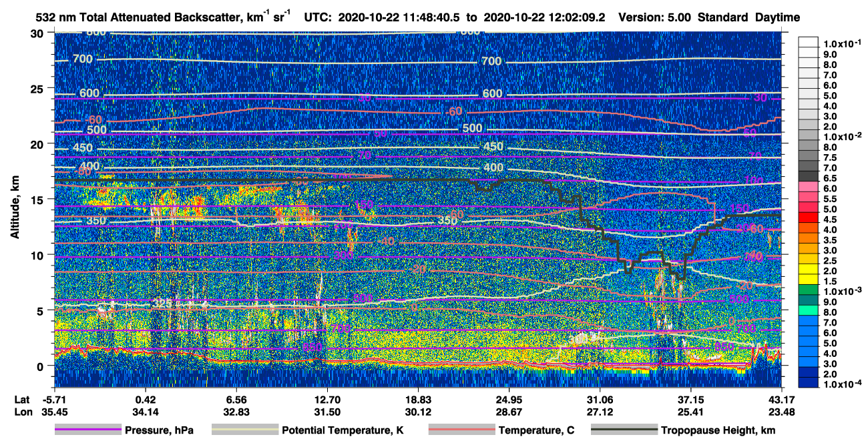868x445 pixels.
Task: Click the longitude value "35.45"
Action: [x=54, y=412]
